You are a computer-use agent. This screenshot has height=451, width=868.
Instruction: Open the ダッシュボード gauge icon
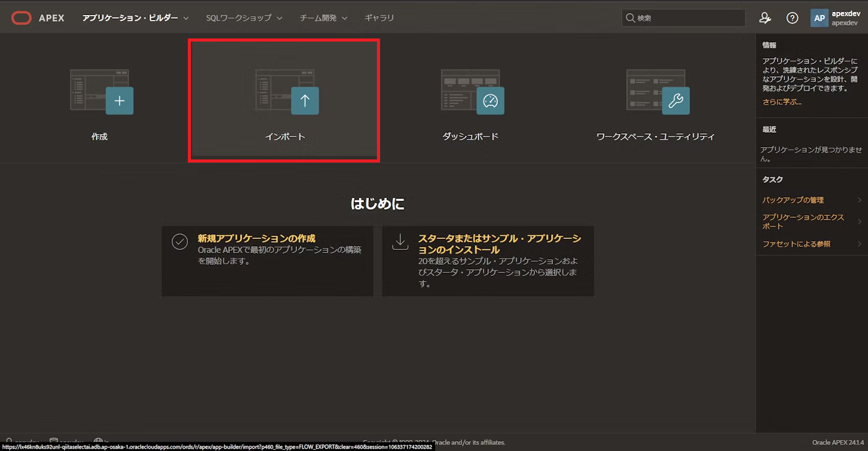pos(490,100)
